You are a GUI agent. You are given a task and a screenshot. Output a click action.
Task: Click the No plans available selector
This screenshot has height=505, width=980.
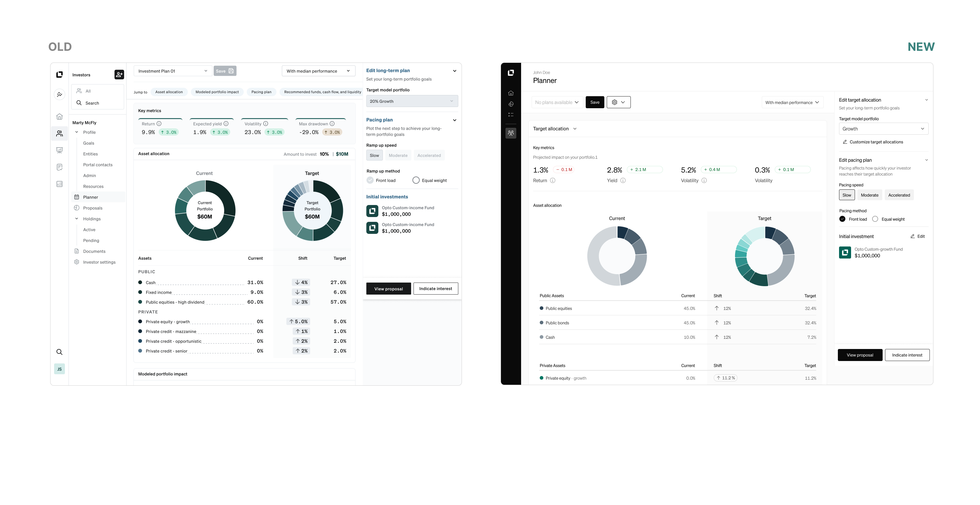(557, 102)
